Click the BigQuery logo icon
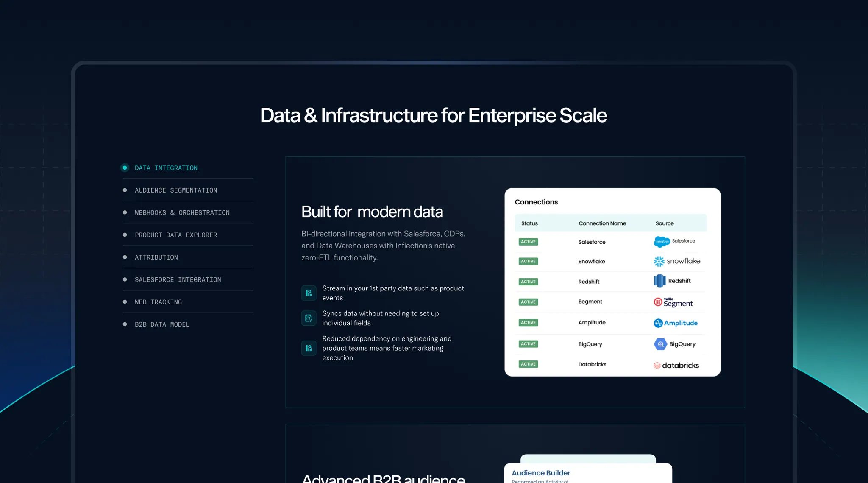The height and width of the screenshot is (483, 868). coord(660,344)
